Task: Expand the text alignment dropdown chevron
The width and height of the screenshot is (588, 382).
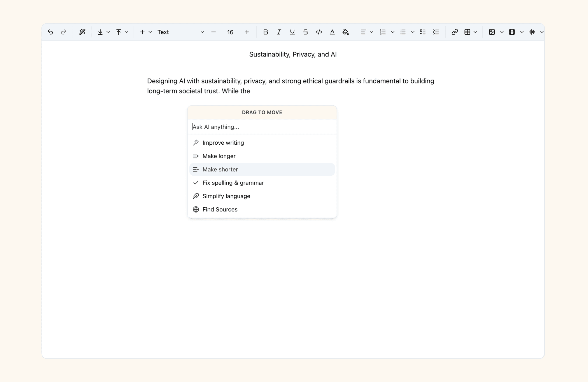Action: 372,32
